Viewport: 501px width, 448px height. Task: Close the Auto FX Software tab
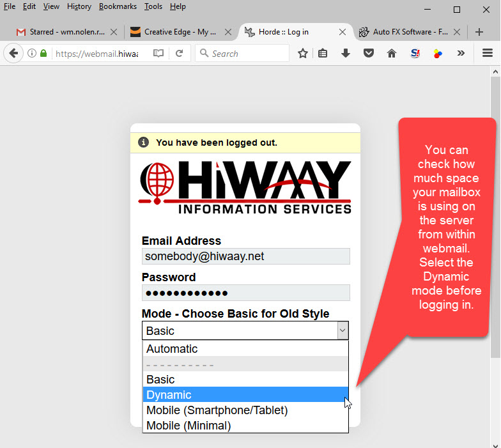tap(457, 32)
